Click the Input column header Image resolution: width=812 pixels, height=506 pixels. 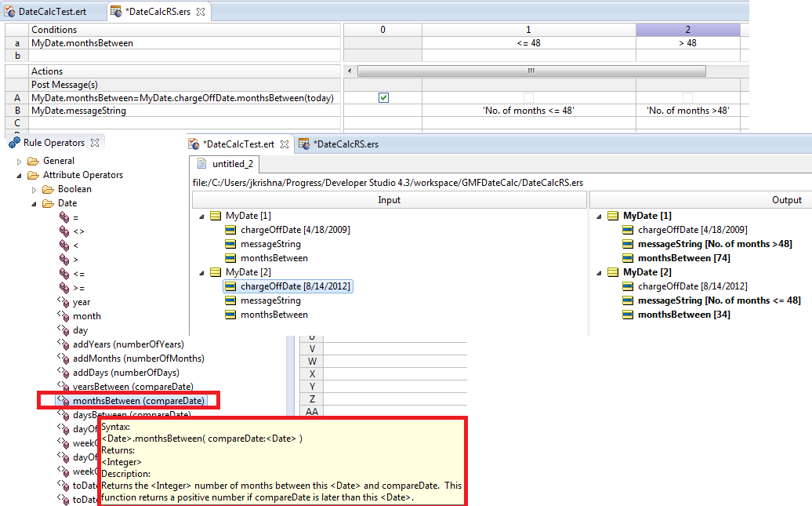(389, 200)
